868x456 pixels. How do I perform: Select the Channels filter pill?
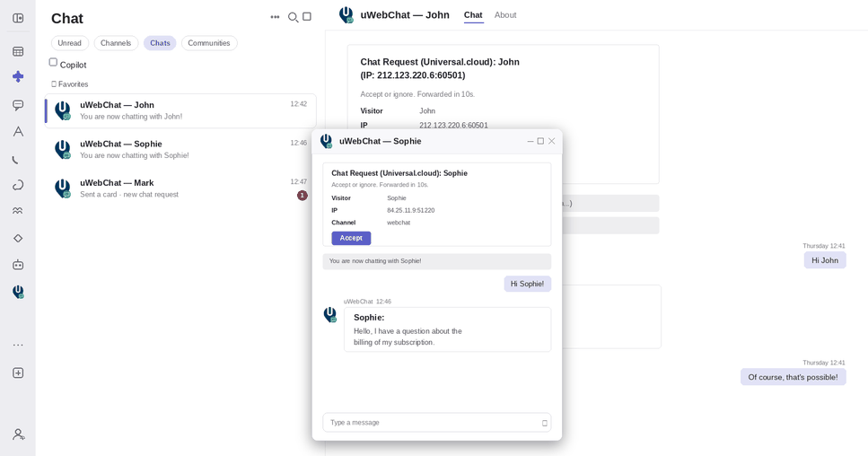pos(116,43)
